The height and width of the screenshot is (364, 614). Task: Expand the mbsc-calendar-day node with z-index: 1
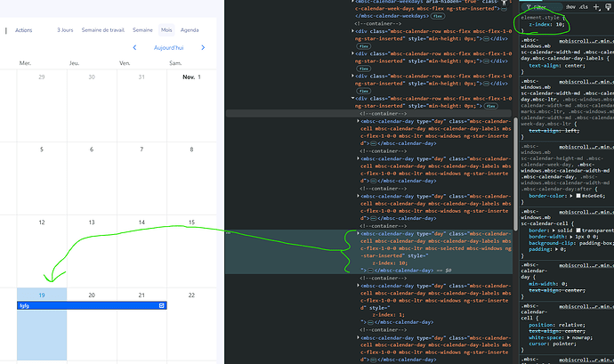pyautogui.click(x=359, y=284)
